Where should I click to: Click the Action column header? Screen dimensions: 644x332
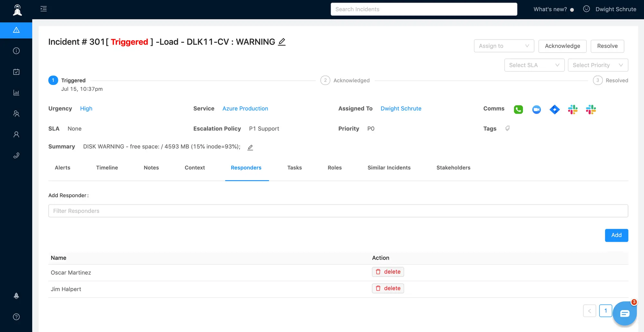381,258
